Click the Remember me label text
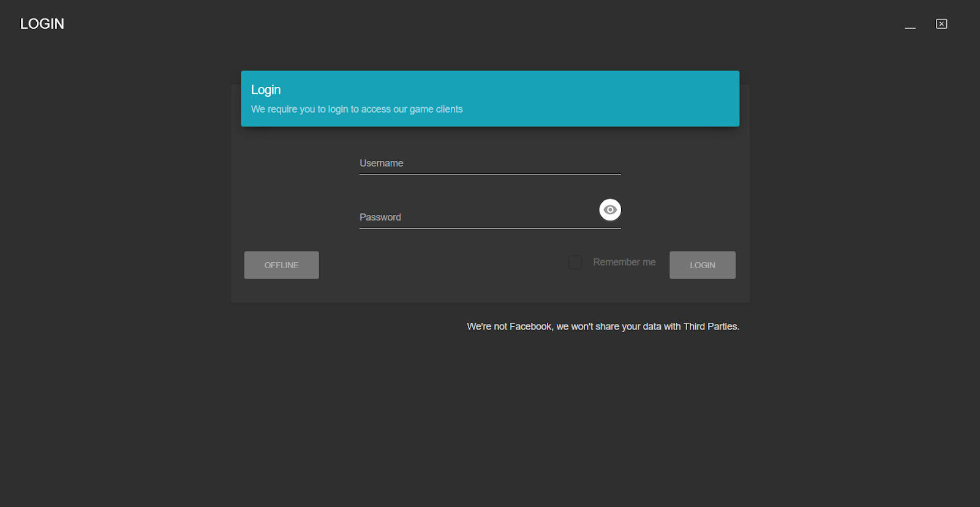 (x=624, y=262)
